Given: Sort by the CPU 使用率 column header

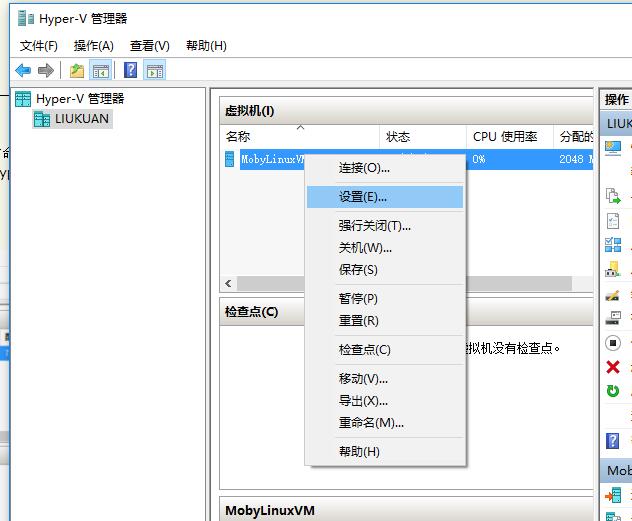Looking at the screenshot, I should 510,137.
